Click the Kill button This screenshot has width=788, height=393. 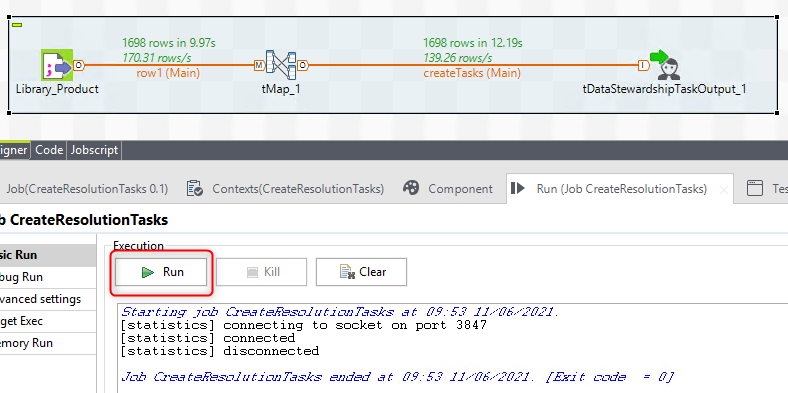click(261, 272)
